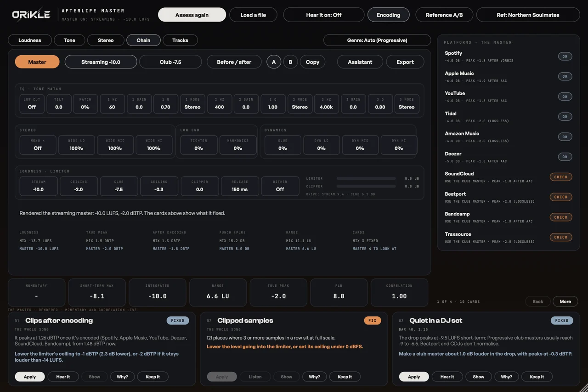Toggle the Mono < Off control
The width and height of the screenshot is (588, 392).
tap(38, 145)
